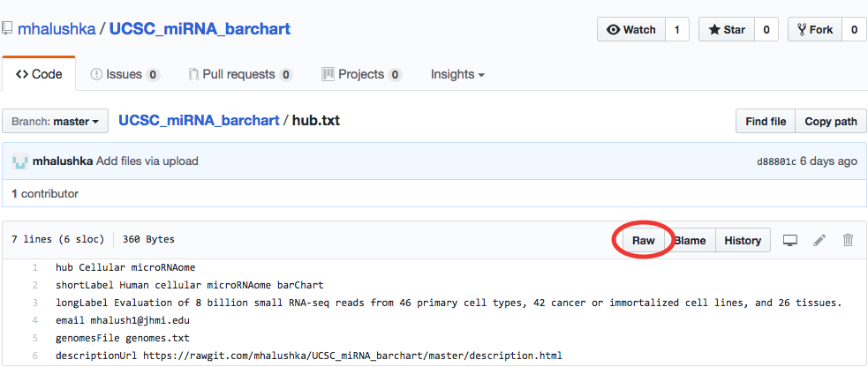The image size is (868, 367).
Task: Click the descriptionUrl line text
Action: [309, 356]
